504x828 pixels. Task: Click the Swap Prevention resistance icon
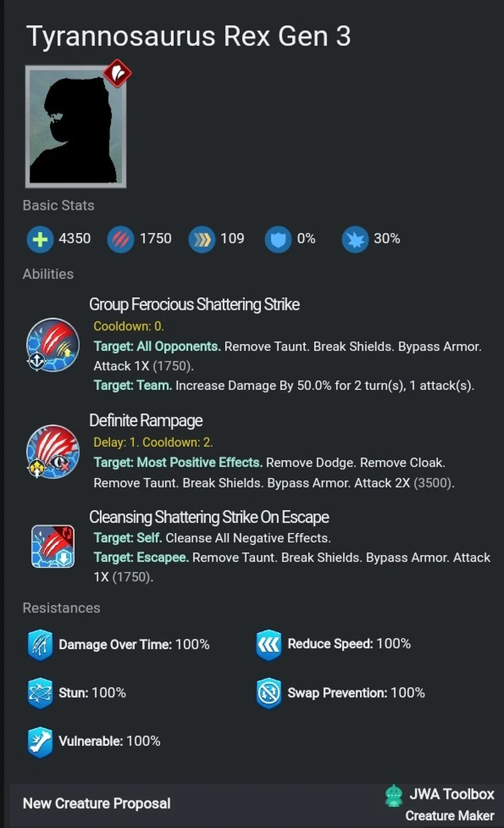pos(268,694)
